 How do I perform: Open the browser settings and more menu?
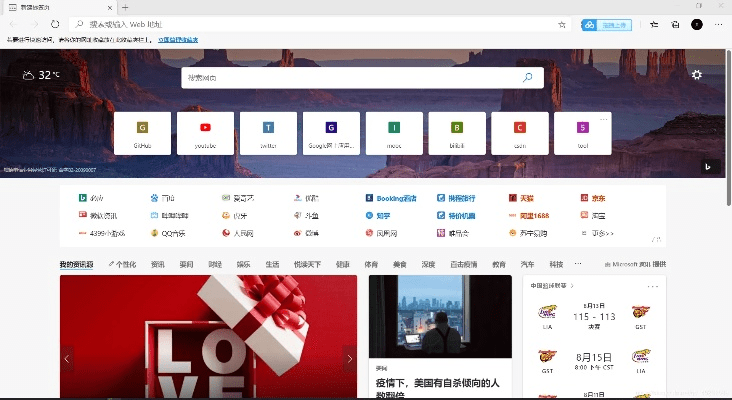coord(718,24)
